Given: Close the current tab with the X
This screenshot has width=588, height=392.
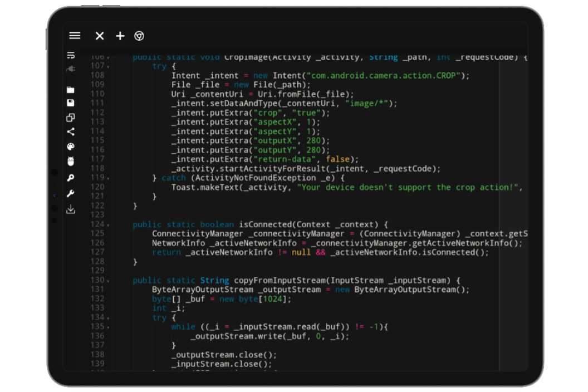Looking at the screenshot, I should pyautogui.click(x=99, y=36).
